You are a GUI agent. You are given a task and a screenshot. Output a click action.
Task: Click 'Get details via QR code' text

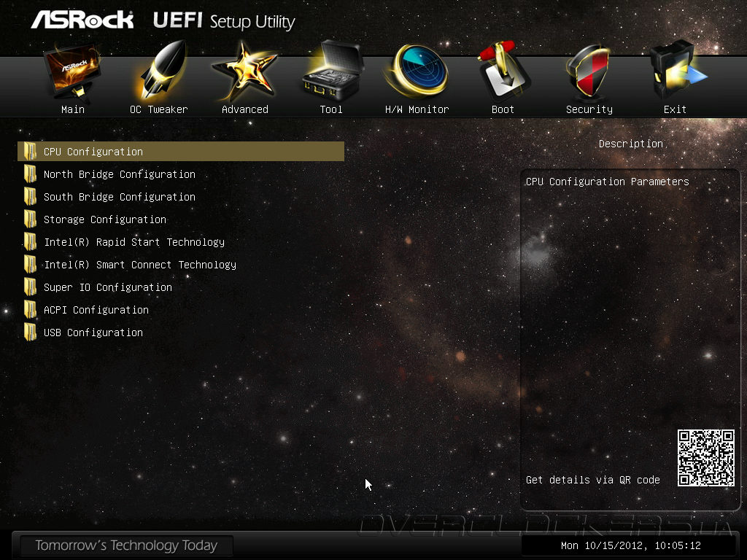(592, 480)
